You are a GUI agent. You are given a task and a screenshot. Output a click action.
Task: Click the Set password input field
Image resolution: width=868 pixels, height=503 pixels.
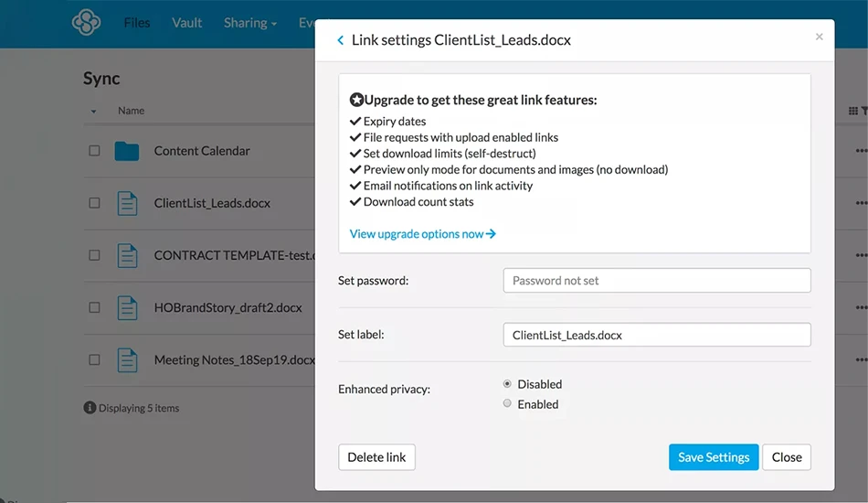657,280
